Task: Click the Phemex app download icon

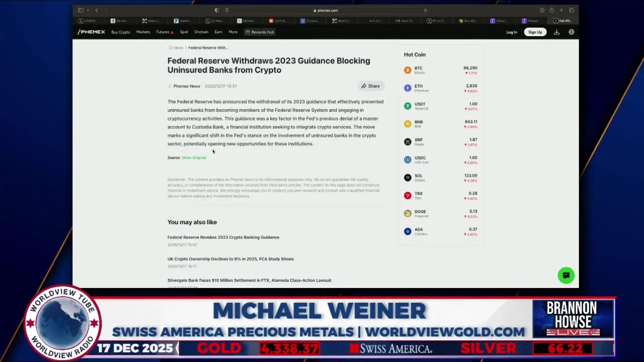Action: [x=556, y=32]
